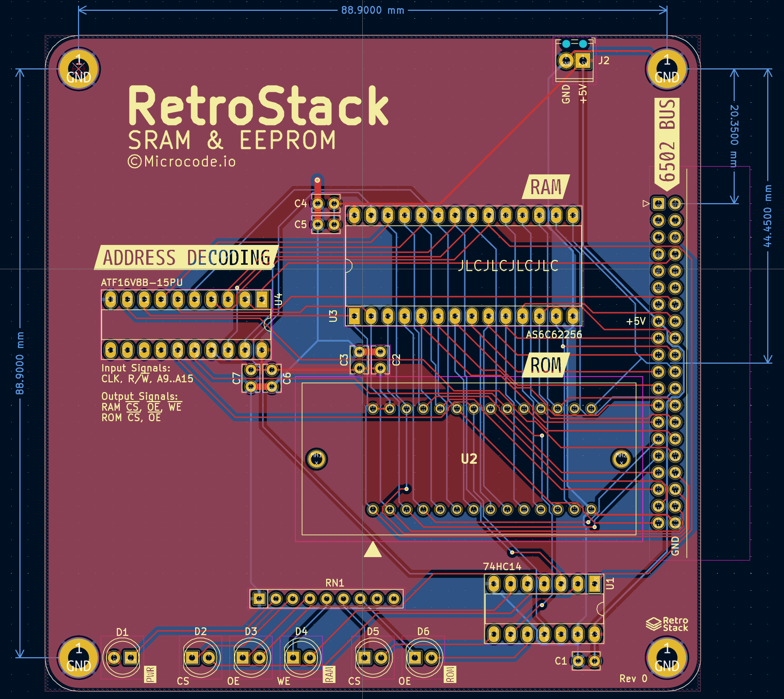Click the Output Signals: text line
Viewport: 784px width, 699px height.
click(140, 396)
